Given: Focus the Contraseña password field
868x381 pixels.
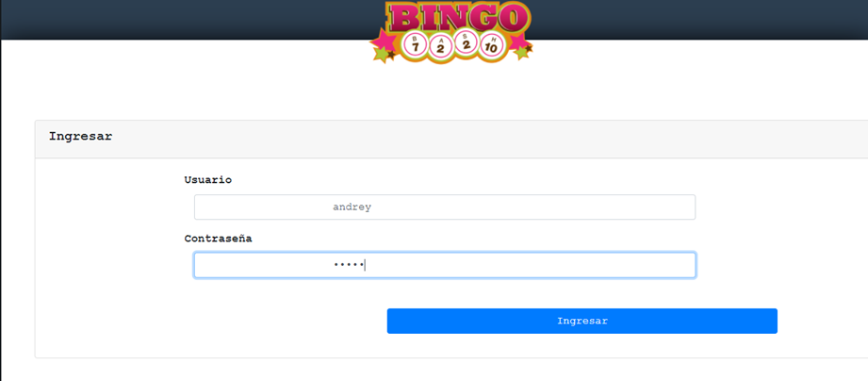Looking at the screenshot, I should (445, 265).
